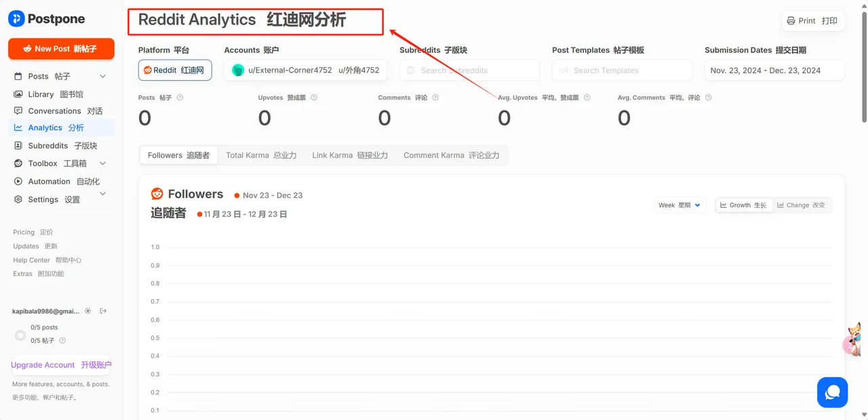Click the "1.0" y-axis label
The width and height of the screenshot is (868, 420).
pyautogui.click(x=155, y=247)
